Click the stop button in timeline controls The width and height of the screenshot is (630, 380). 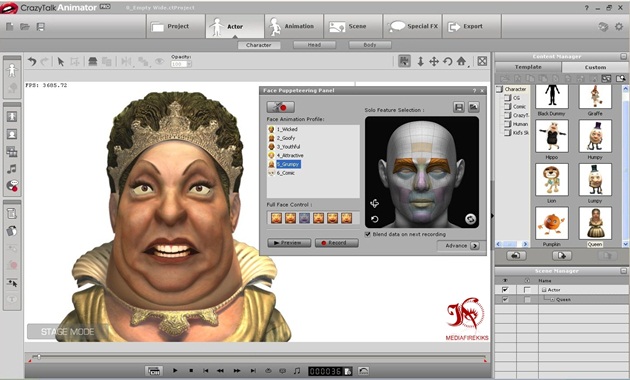pyautogui.click(x=191, y=370)
